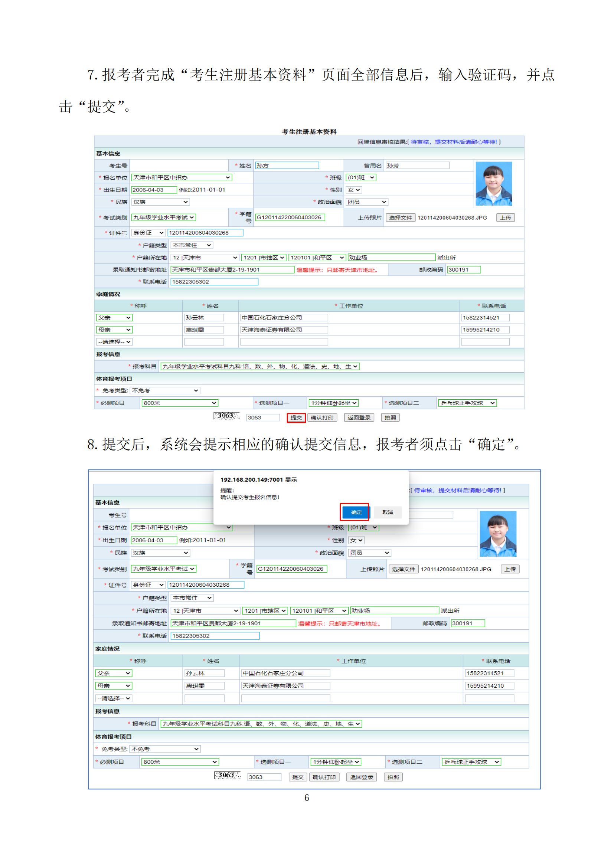Open the 身份证 type dropdown in the upper form
614x868 pixels.
[x=148, y=233]
